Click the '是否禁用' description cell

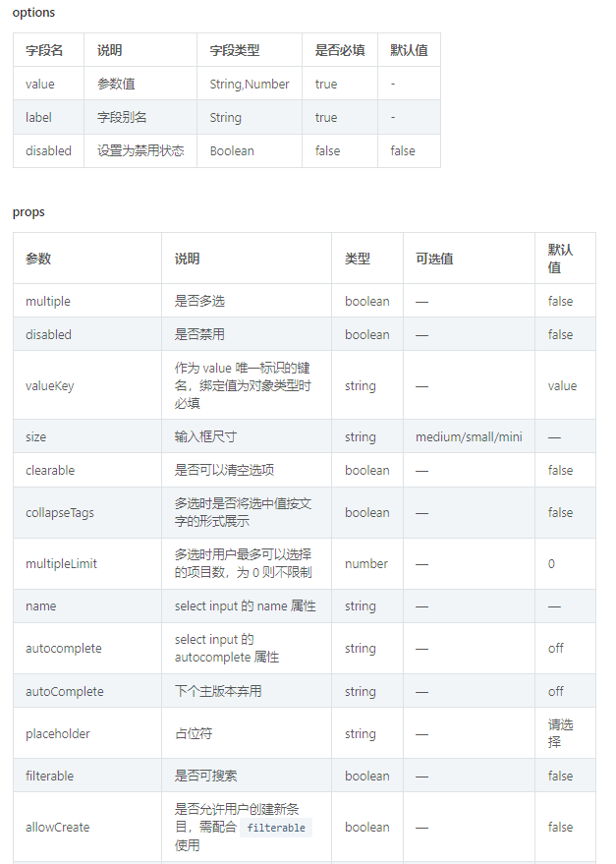[247, 334]
